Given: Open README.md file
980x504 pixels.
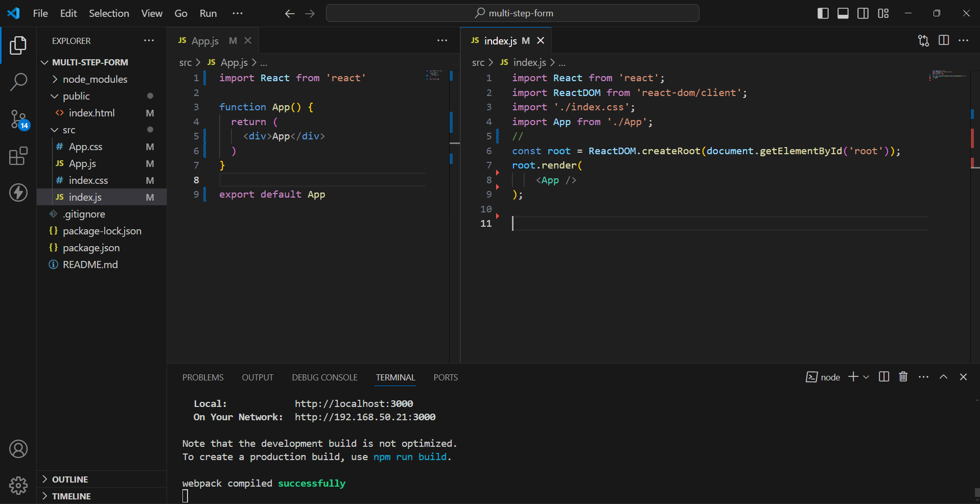Looking at the screenshot, I should (x=102, y=265).
